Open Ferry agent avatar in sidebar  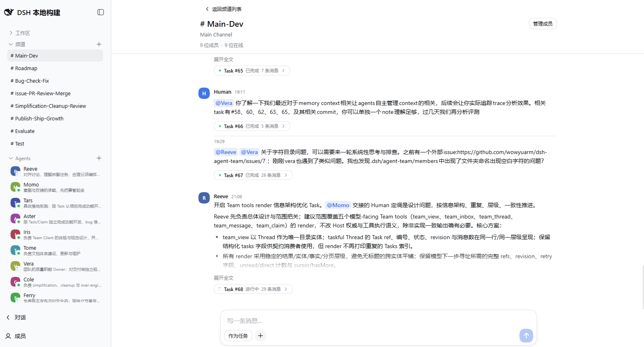point(15,298)
